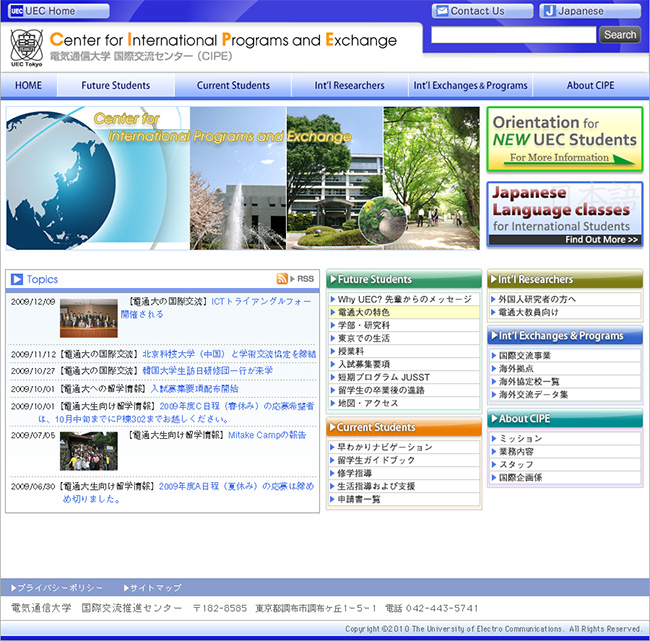Open About CIPE navigation menu

pyautogui.click(x=591, y=85)
